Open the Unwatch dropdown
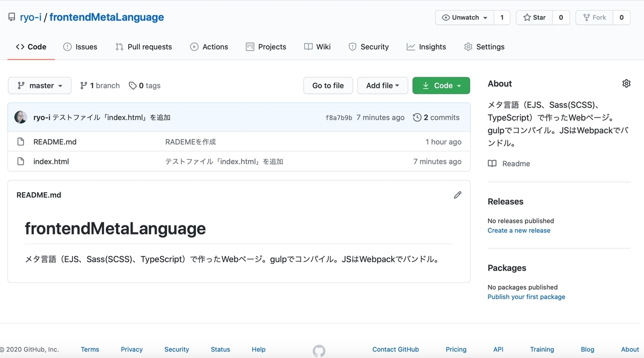644x358 pixels. pyautogui.click(x=464, y=17)
